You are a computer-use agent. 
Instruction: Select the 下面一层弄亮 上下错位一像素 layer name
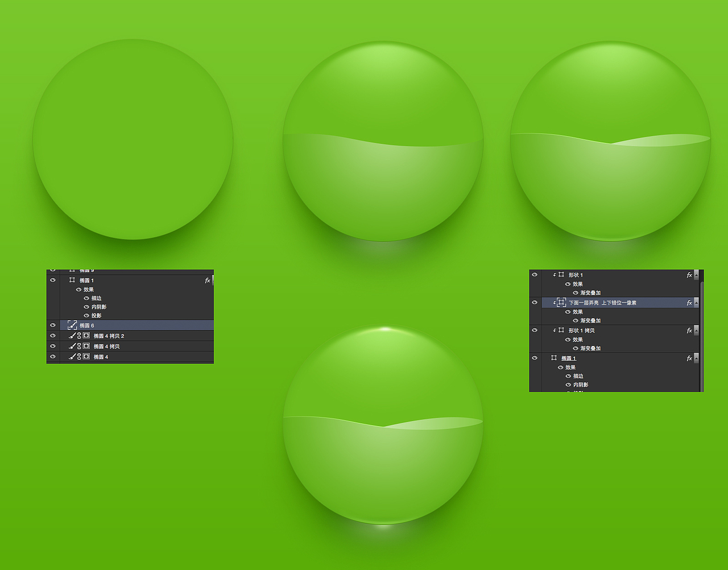(603, 303)
